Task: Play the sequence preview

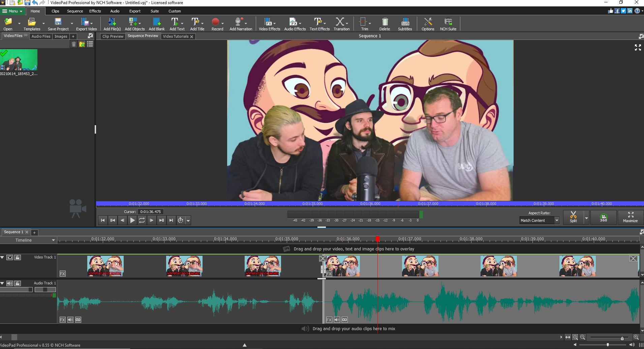Action: [x=132, y=220]
